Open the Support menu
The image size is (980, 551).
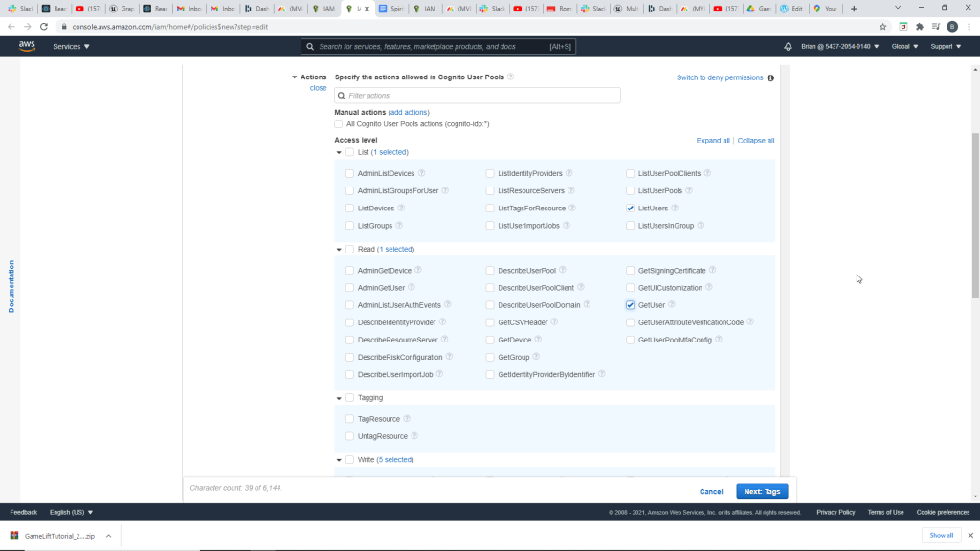click(946, 46)
